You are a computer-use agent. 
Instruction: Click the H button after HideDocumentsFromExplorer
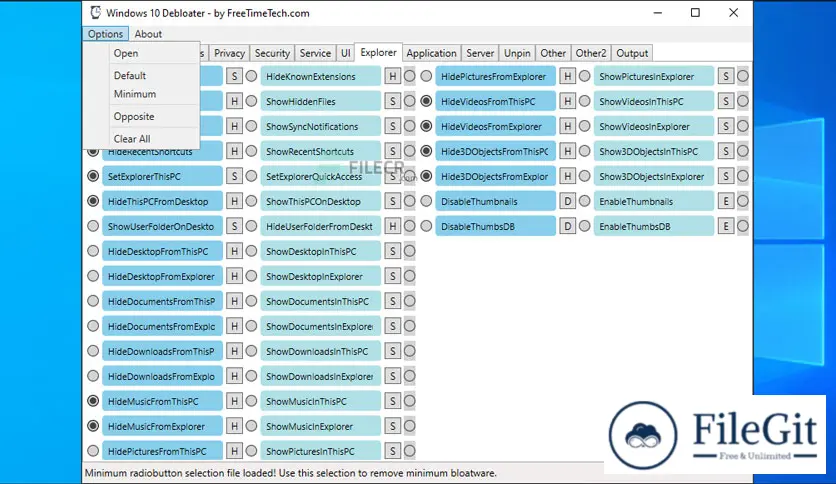[234, 326]
